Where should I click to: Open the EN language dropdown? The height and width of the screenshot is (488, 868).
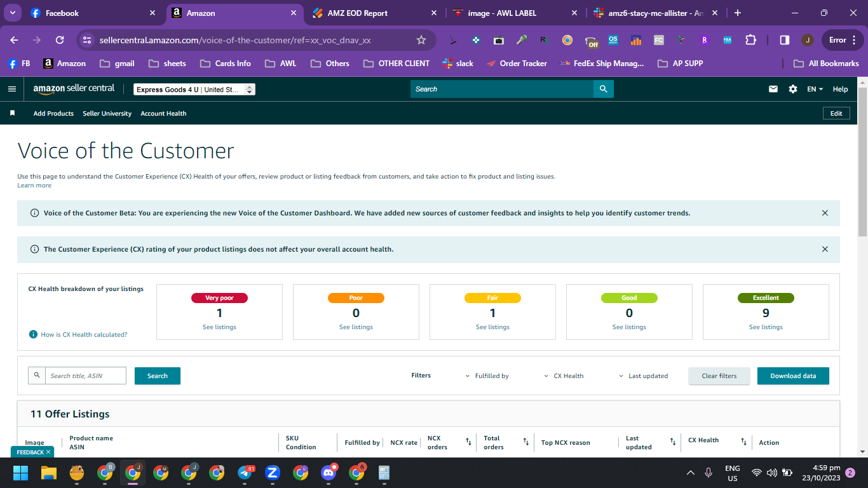[815, 89]
